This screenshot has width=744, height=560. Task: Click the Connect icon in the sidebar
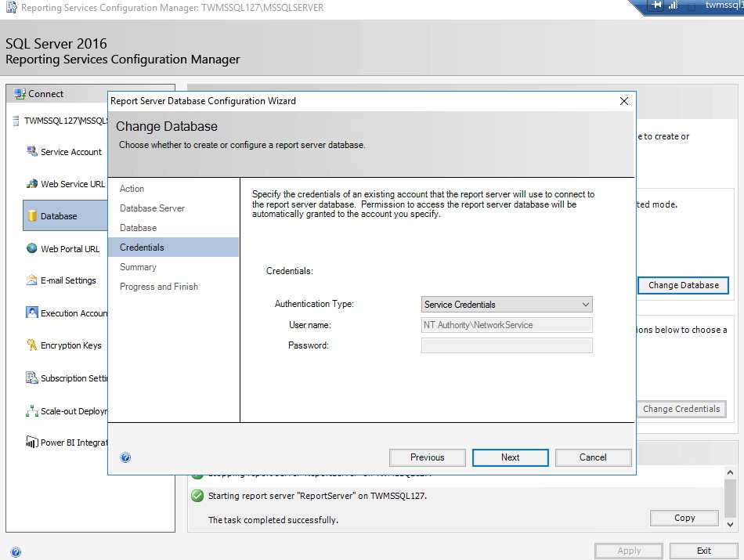(x=20, y=94)
